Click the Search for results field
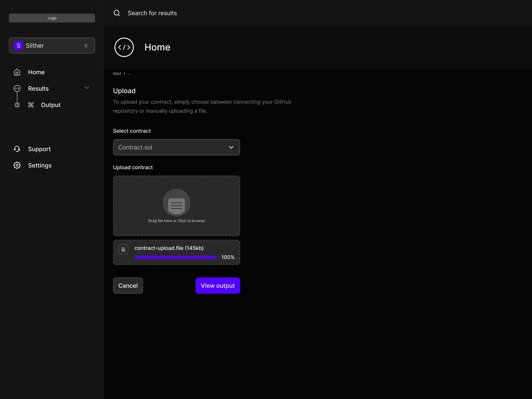 pyautogui.click(x=152, y=13)
